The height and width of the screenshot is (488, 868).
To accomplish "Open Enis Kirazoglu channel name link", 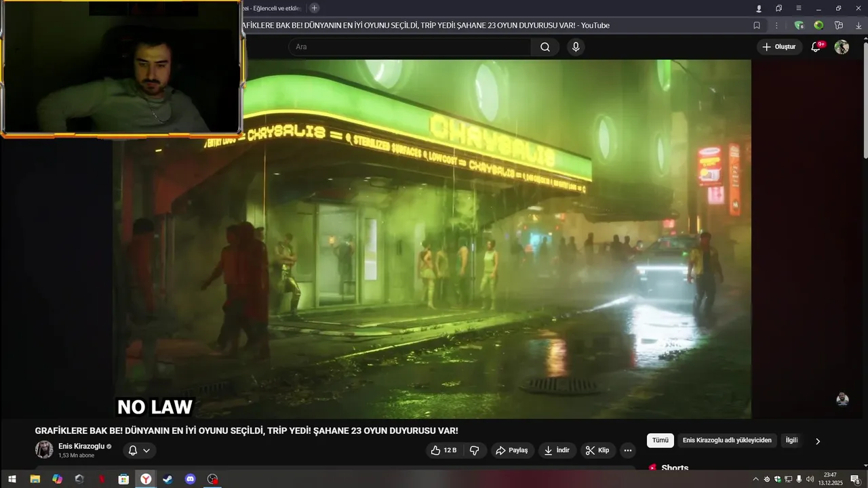I will pos(81,446).
